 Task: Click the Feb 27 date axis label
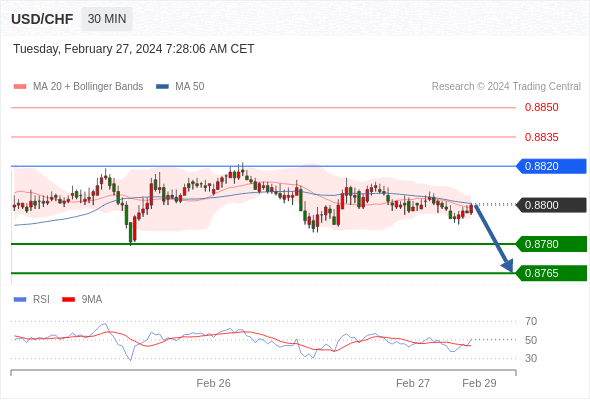pyautogui.click(x=413, y=383)
